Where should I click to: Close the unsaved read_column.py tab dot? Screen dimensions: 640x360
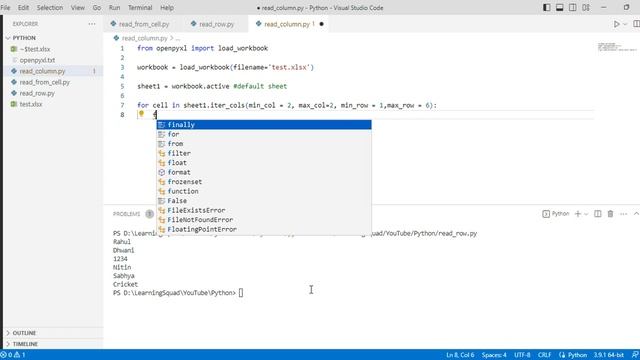[x=321, y=24]
